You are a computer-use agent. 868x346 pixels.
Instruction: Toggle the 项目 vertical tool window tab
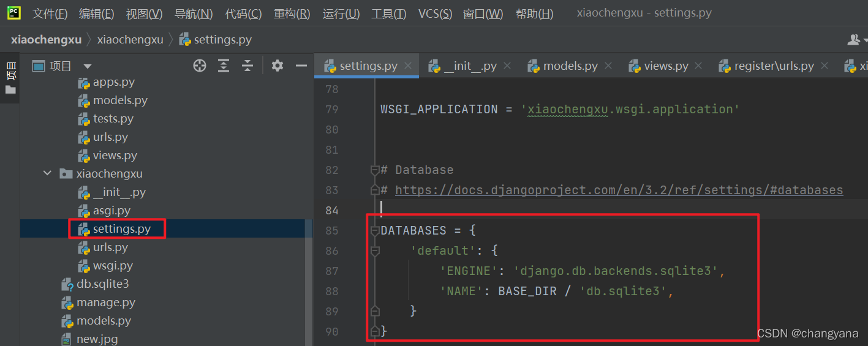tap(10, 78)
